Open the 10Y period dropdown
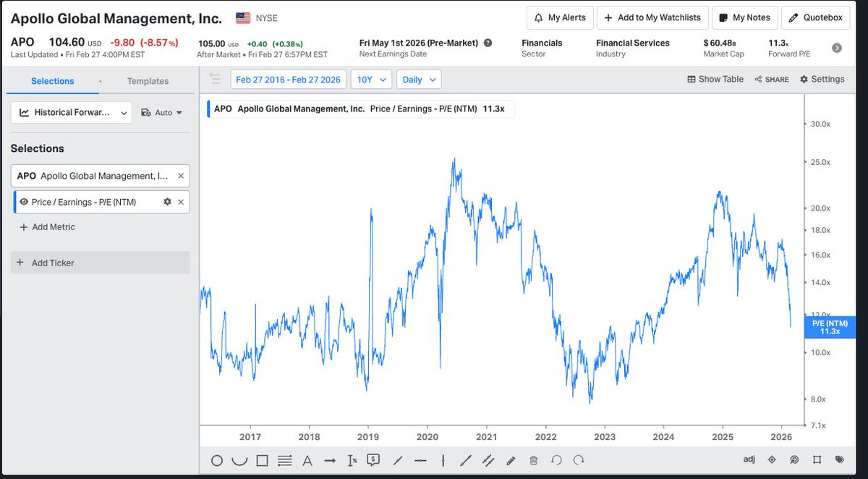 click(x=371, y=80)
